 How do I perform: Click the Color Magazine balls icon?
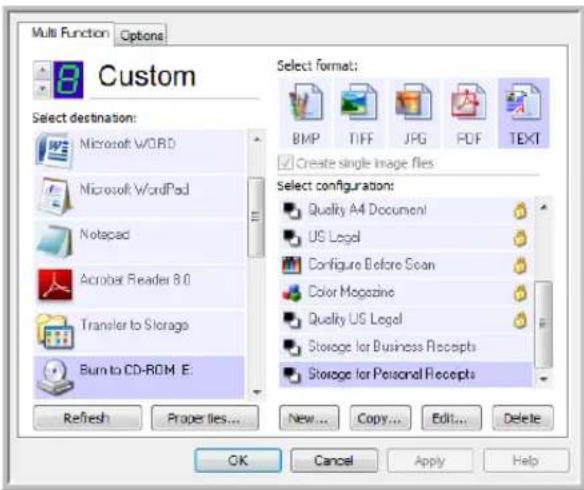pos(291,293)
